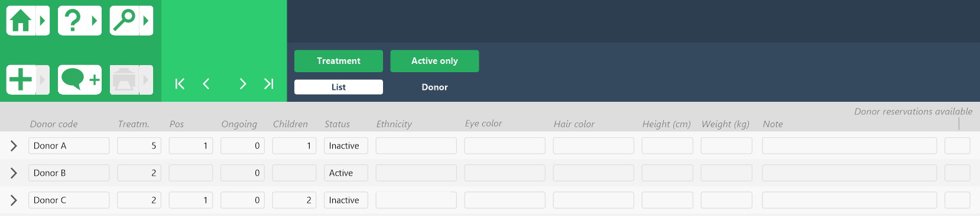Switch to the Donor tab

(x=434, y=87)
